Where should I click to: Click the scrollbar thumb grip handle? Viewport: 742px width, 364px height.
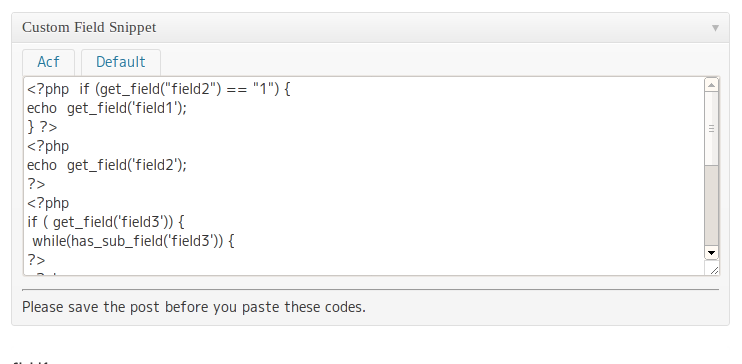711,129
